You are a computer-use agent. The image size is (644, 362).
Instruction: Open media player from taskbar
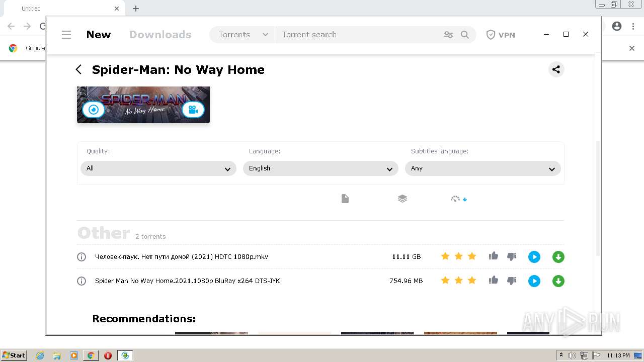(74, 355)
